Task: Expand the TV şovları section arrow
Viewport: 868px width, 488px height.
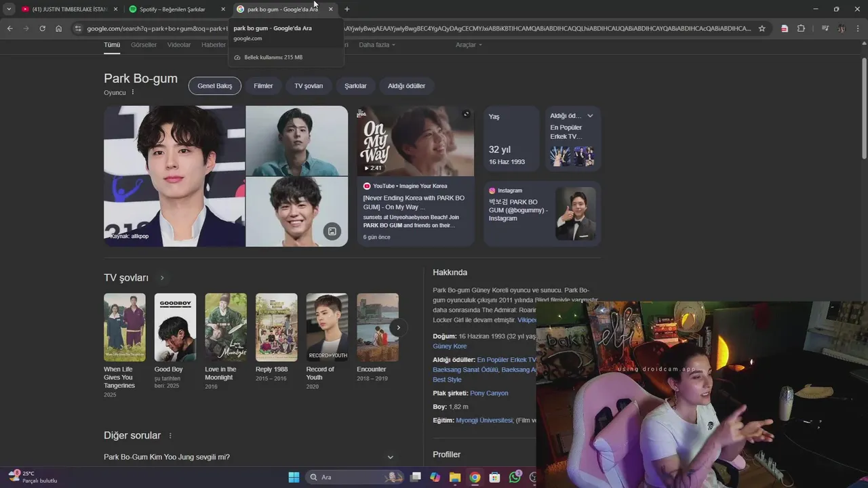Action: [162, 278]
